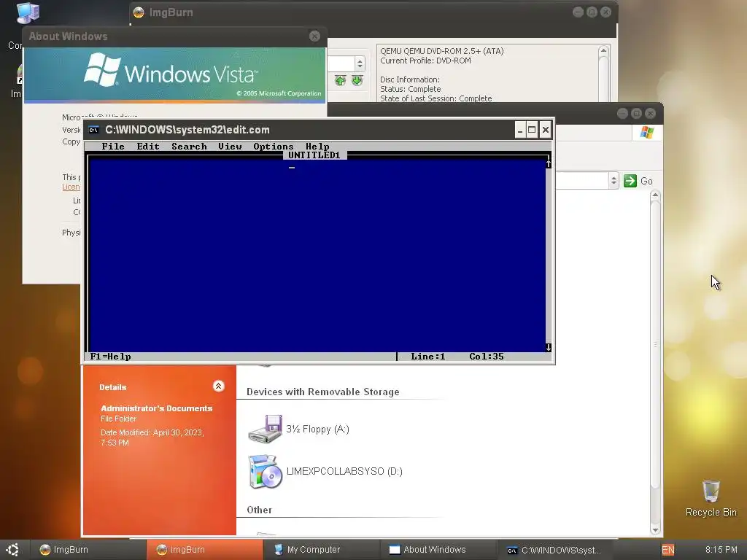The width and height of the screenshot is (747, 560).
Task: Click the Other section heading
Action: (259, 510)
